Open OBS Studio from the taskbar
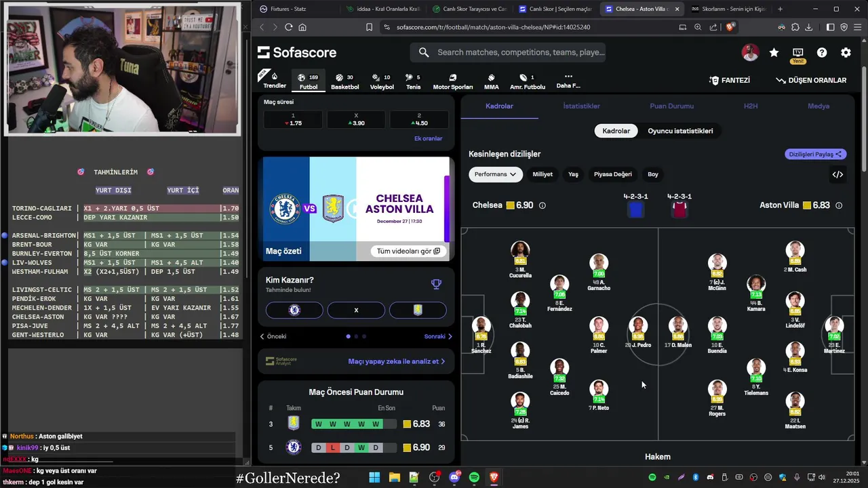 (434, 477)
